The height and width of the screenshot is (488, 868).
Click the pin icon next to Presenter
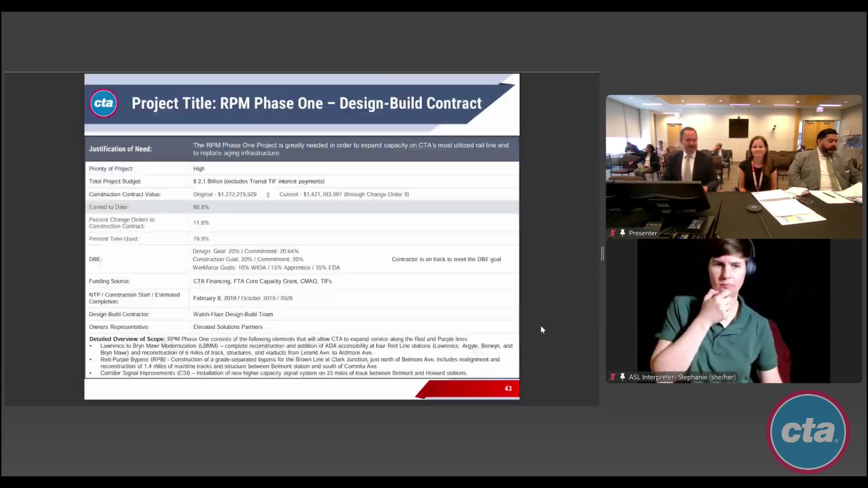pyautogui.click(x=623, y=233)
